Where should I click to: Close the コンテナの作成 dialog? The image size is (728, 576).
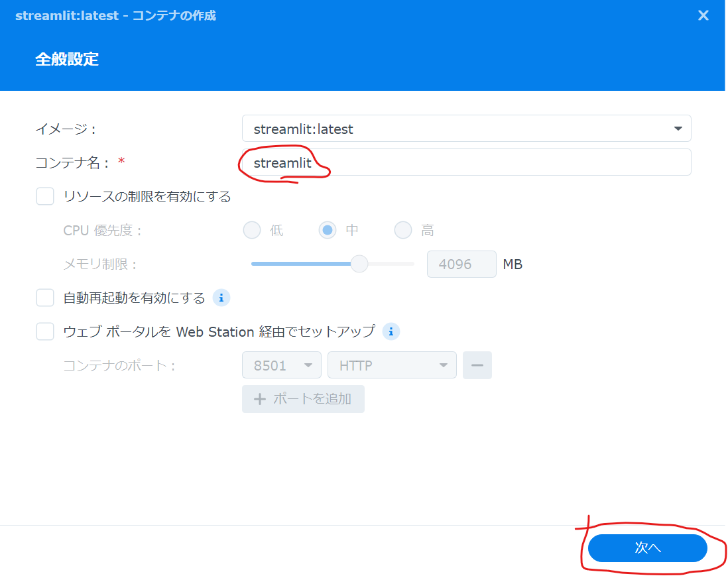coord(703,15)
